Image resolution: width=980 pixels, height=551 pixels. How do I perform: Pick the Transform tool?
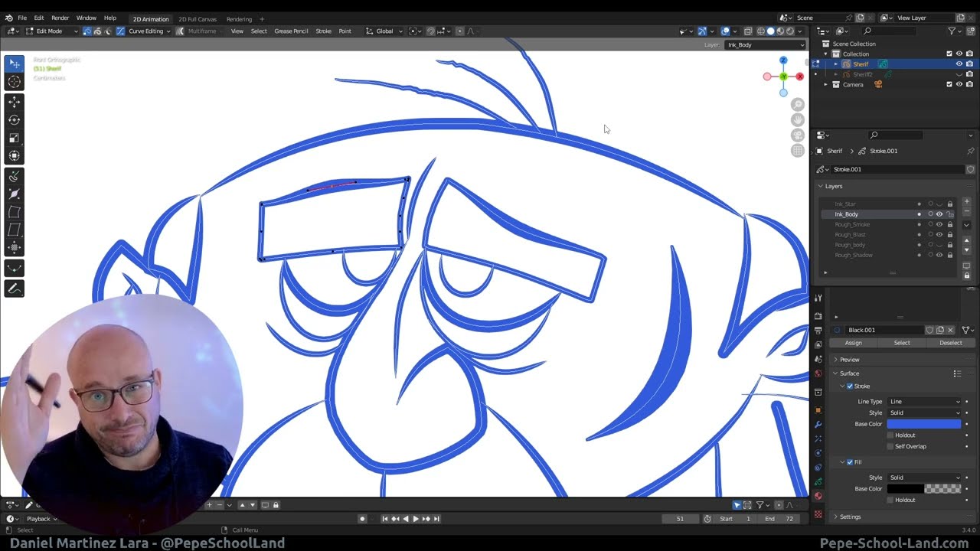15,156
